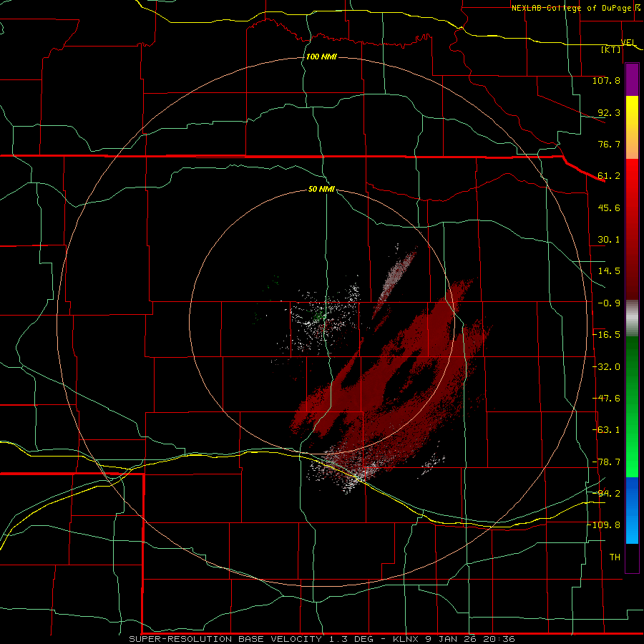Click the green segment of the color bar
This screenshot has height=644, width=644.
tap(632, 406)
